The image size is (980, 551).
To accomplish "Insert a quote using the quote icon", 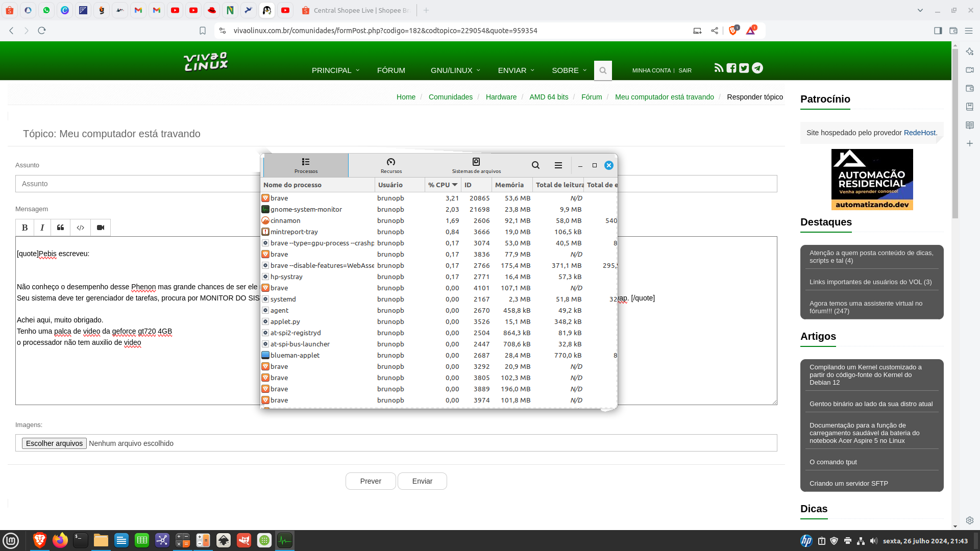I will point(60,228).
